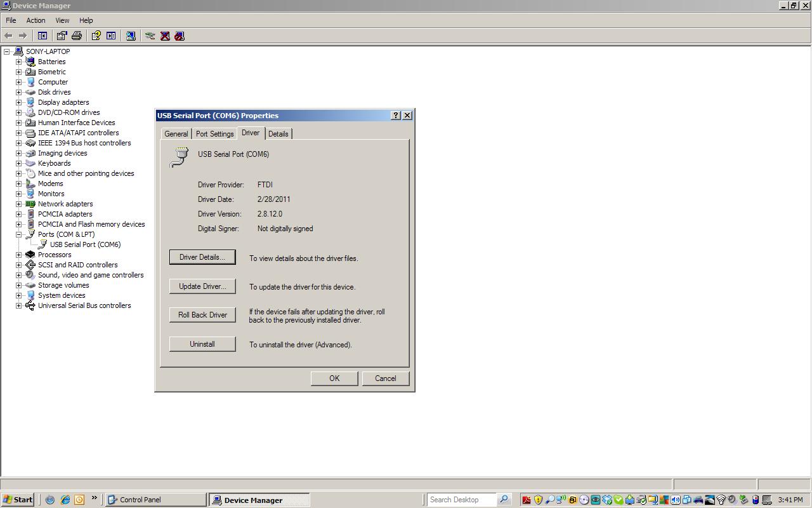Click the context help question mark button in dialog
812x508 pixels.
coord(396,116)
